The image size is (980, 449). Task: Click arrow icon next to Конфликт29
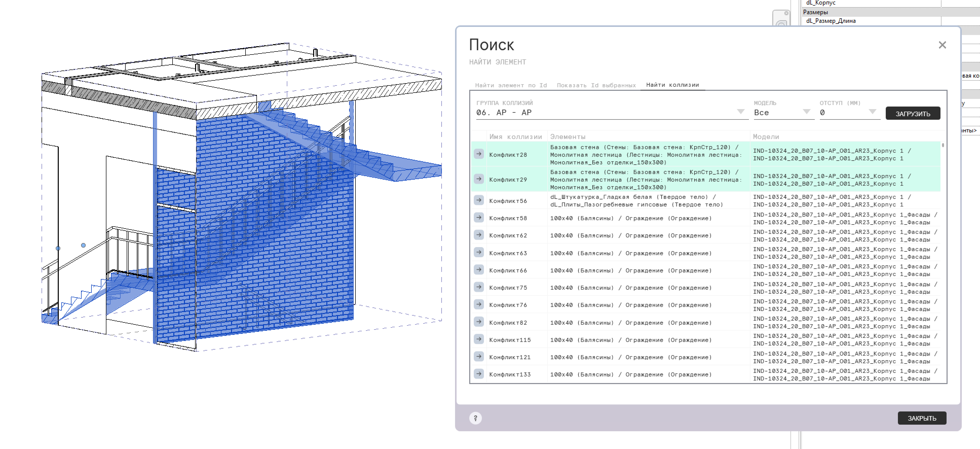[479, 179]
